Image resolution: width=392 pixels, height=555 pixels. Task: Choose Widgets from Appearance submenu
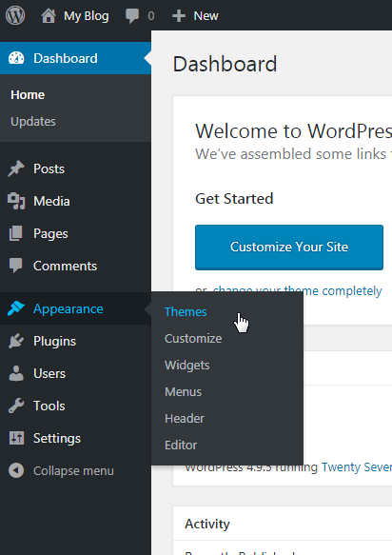[186, 366]
